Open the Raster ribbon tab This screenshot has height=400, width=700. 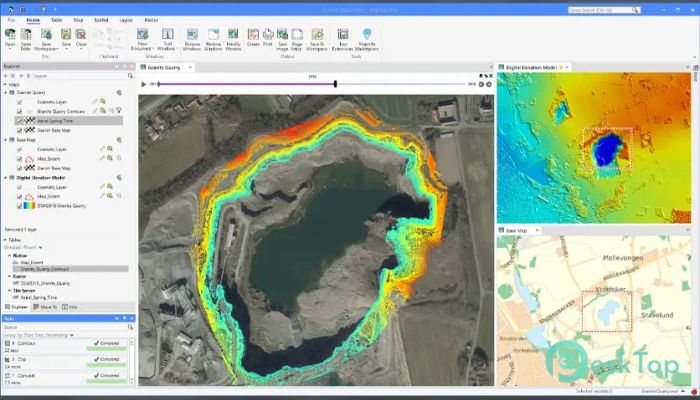[x=152, y=20]
